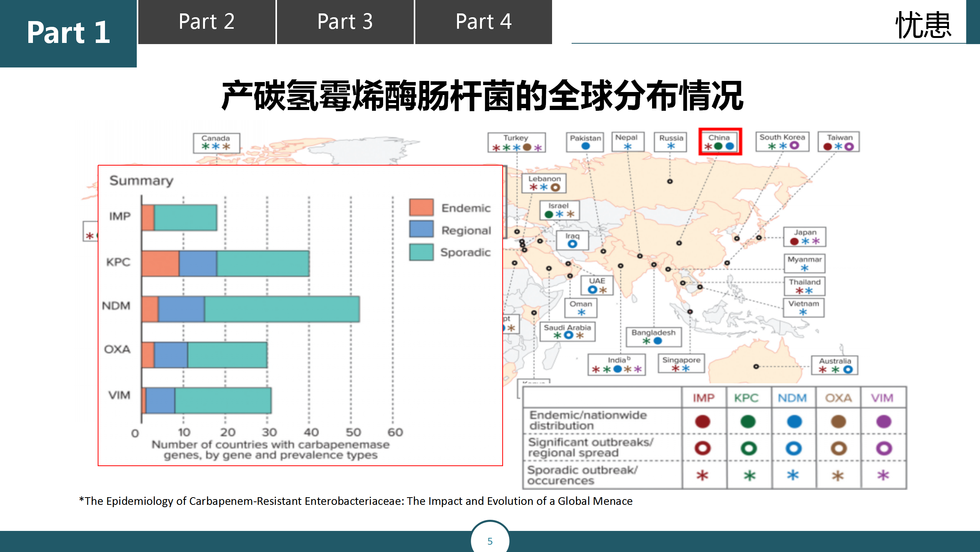Screen dimensions: 980x552
Task: Click the purple filled VIM endemic dot
Action: [x=884, y=422]
